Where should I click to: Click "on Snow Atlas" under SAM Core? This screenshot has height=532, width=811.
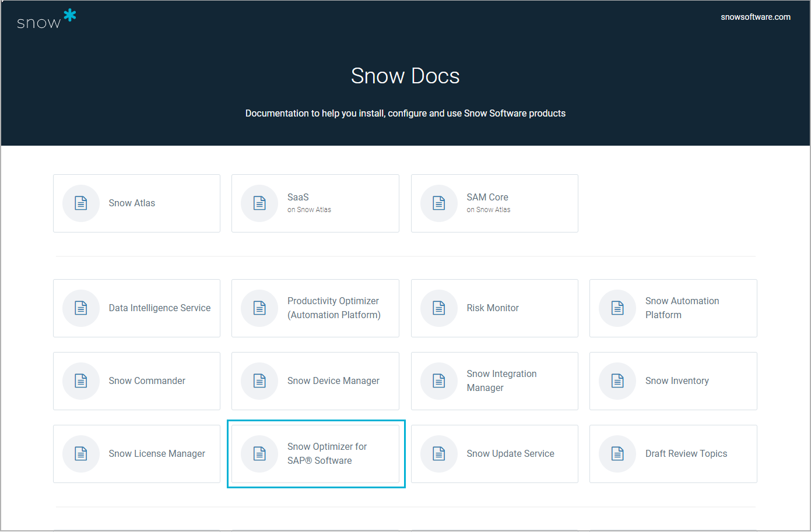click(489, 210)
